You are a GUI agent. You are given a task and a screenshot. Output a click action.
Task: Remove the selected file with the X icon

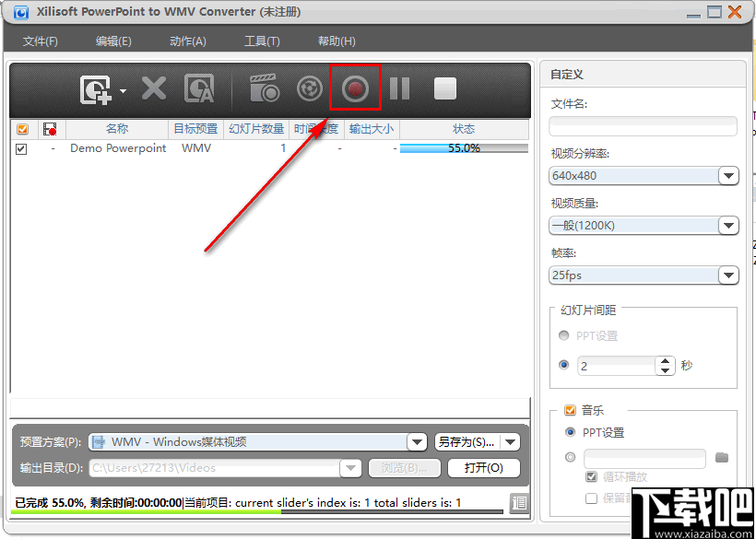pyautogui.click(x=153, y=88)
